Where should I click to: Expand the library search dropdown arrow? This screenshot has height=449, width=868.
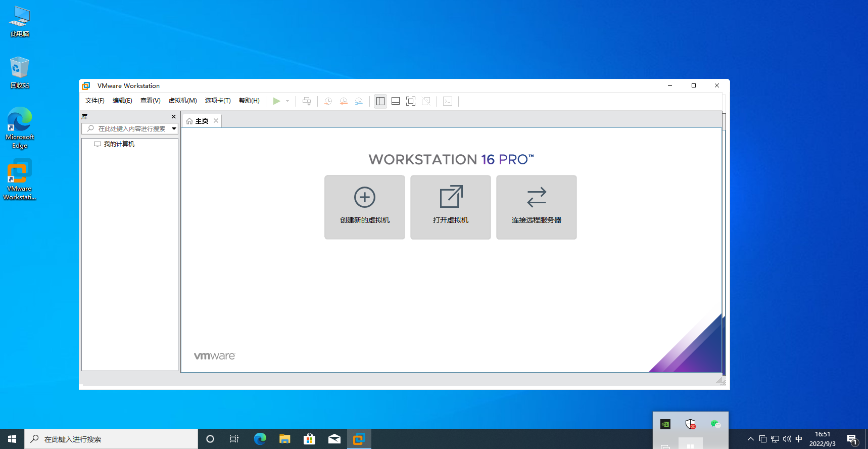click(174, 129)
